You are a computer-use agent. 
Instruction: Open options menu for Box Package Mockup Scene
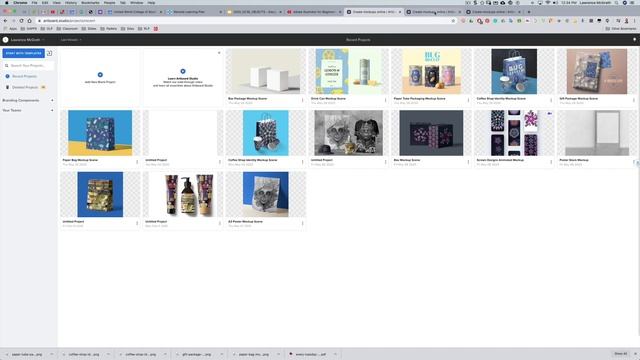[302, 100]
